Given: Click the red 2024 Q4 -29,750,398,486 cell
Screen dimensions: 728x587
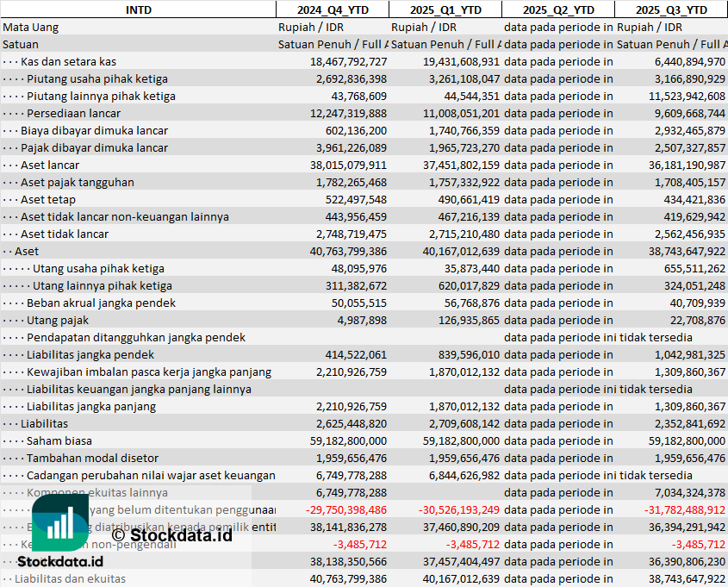Looking at the screenshot, I should 346,510.
